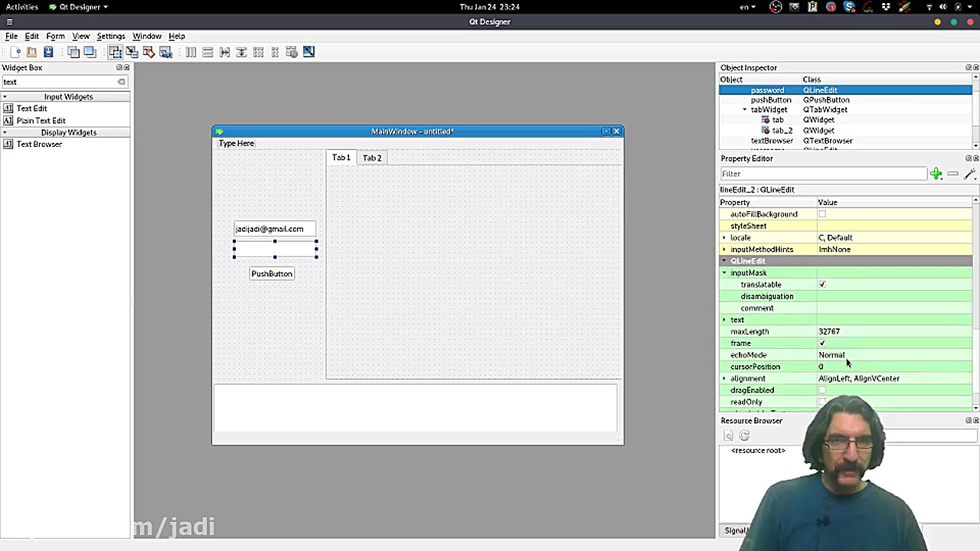Click the Send to Back toolbar icon
The width and height of the screenshot is (980, 551).
tap(73, 52)
